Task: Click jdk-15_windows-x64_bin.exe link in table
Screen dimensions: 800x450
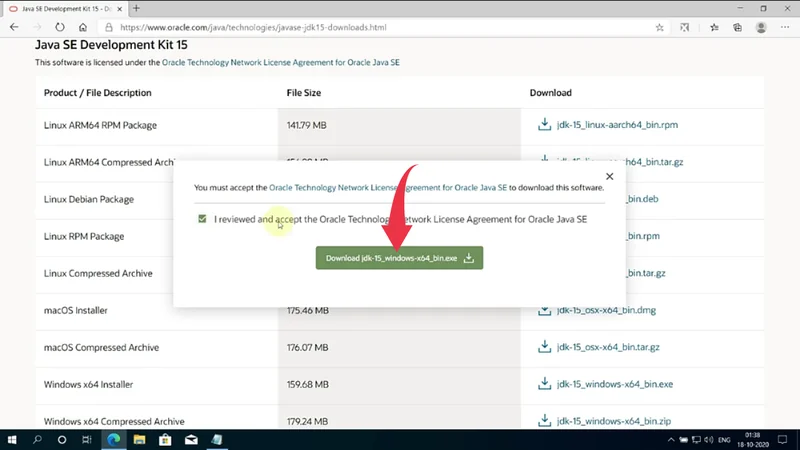Action: coord(615,384)
